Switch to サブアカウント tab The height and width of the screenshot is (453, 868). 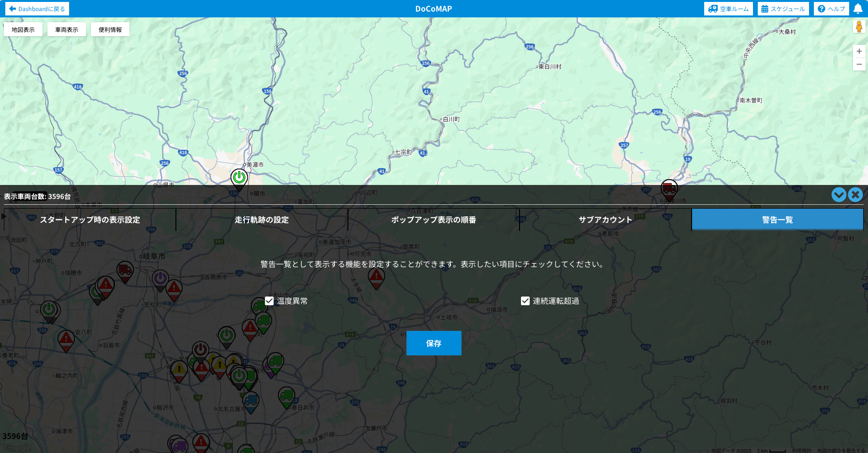pyautogui.click(x=605, y=220)
